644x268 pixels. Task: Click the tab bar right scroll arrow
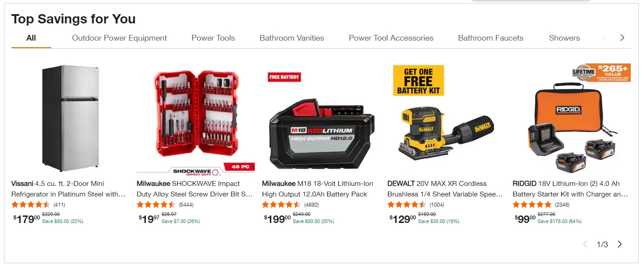click(x=622, y=38)
